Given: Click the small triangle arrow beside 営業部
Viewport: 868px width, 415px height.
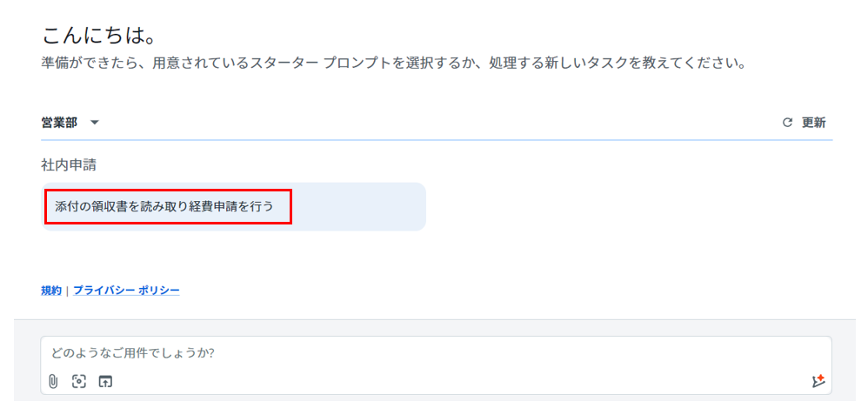Looking at the screenshot, I should click(x=94, y=123).
